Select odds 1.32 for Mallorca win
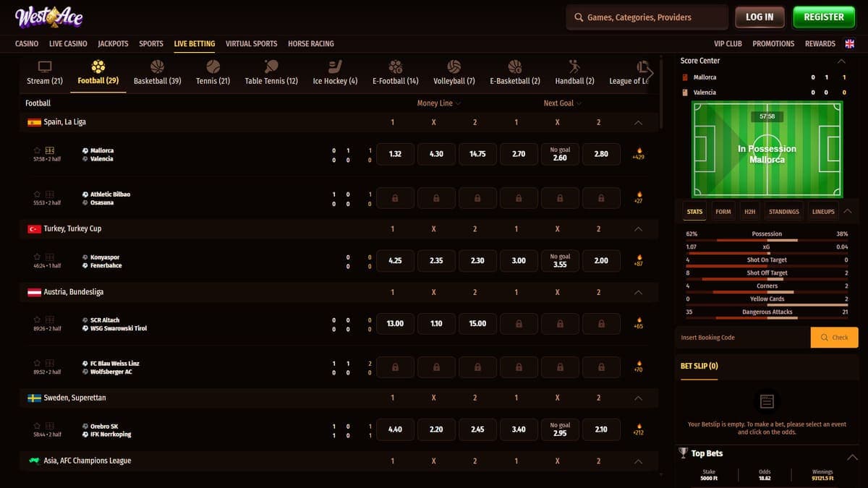 tap(395, 154)
